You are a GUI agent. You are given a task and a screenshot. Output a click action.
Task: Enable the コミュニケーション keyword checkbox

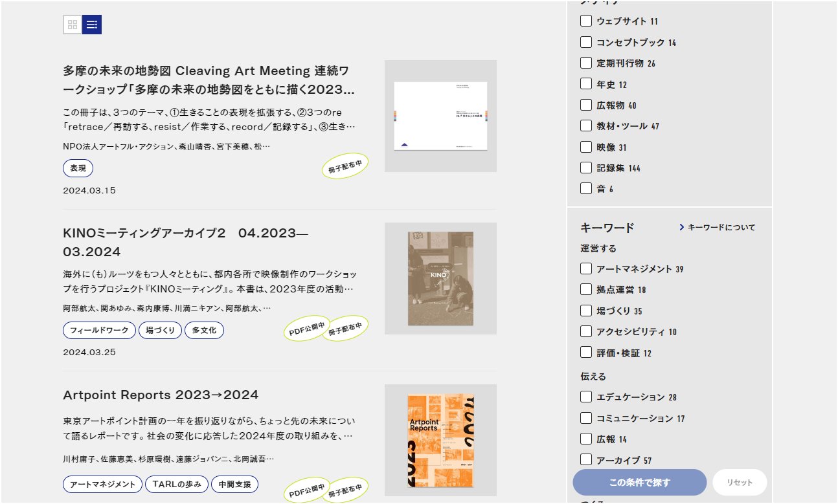point(586,418)
